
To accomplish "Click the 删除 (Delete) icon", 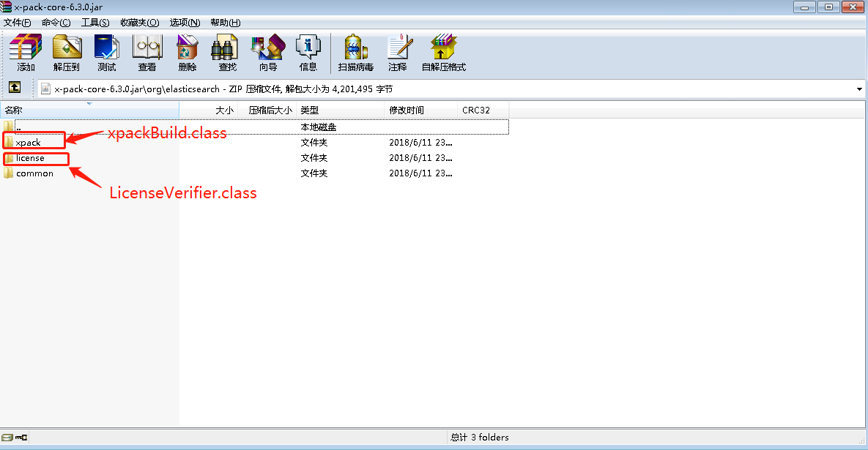I will point(188,53).
